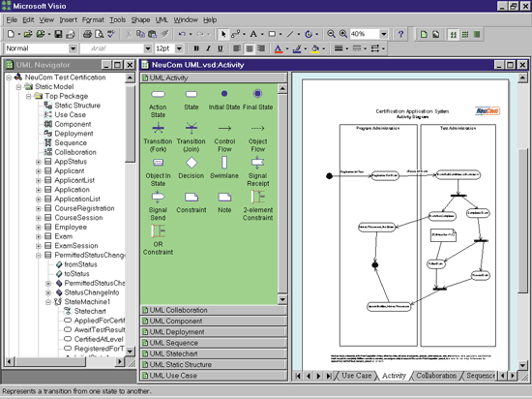Viewport: 532px width, 399px height.
Task: Switch to the Use Case page tab
Action: [356, 376]
